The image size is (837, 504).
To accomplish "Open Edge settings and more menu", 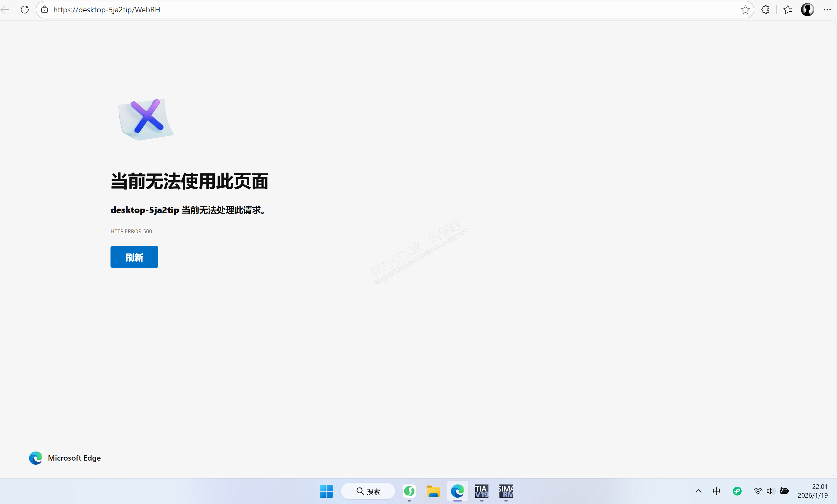I will tap(827, 10).
